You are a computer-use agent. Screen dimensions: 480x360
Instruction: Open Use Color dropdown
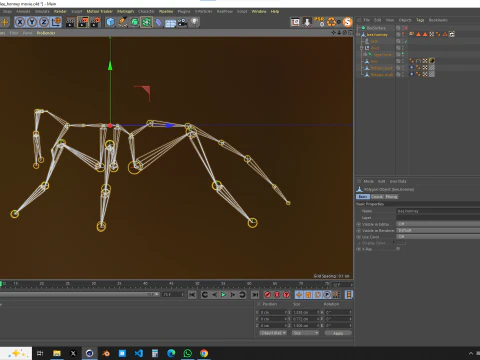(438, 237)
